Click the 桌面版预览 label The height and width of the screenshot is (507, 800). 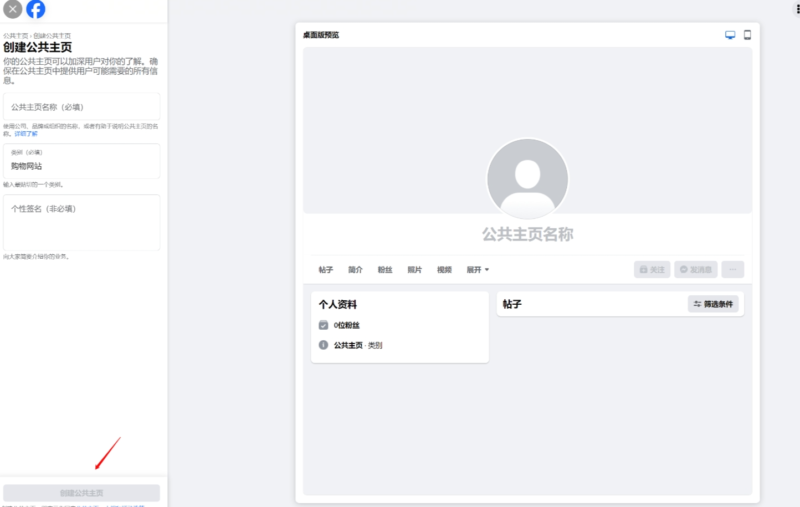point(321,35)
